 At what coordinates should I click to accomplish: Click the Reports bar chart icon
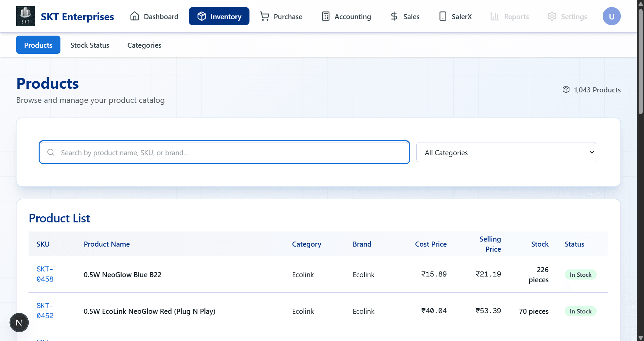coord(495,16)
